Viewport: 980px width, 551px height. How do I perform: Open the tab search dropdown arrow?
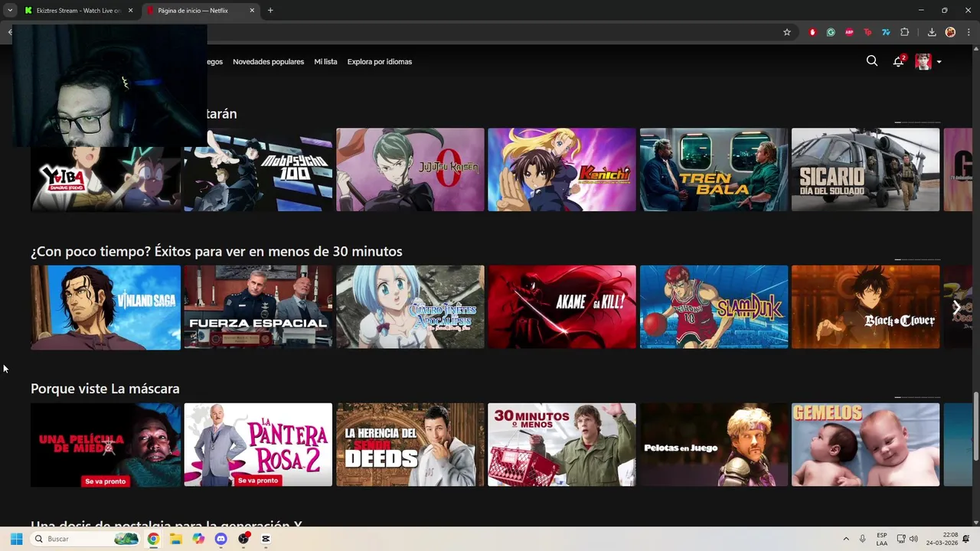[9, 11]
